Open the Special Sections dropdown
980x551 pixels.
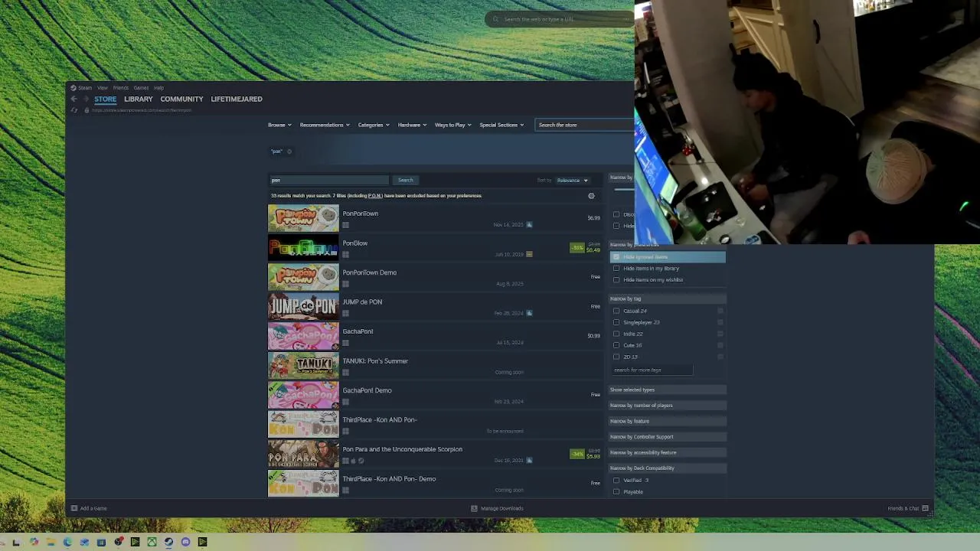click(x=501, y=125)
